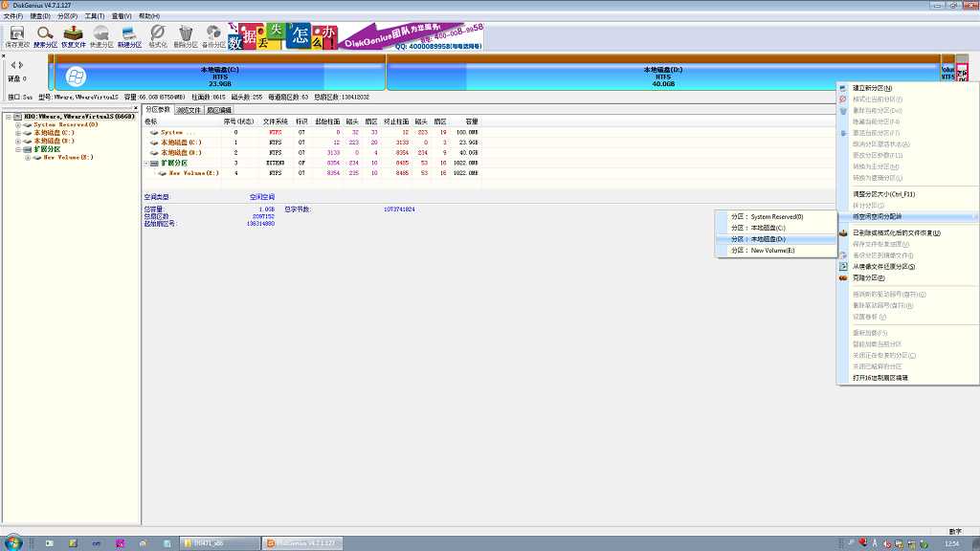
Task: Select 本地磁盘(C:) in the disk tree
Action: 54,132
